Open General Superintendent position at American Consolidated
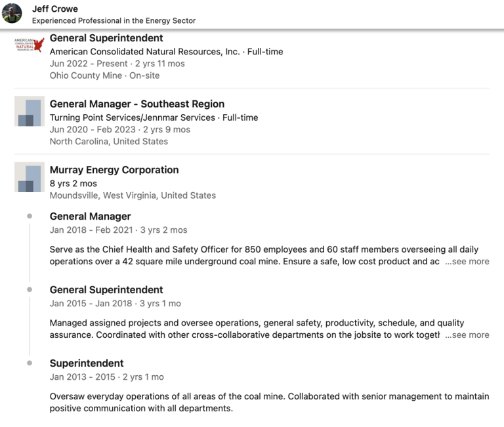504x427 pixels. (x=106, y=38)
